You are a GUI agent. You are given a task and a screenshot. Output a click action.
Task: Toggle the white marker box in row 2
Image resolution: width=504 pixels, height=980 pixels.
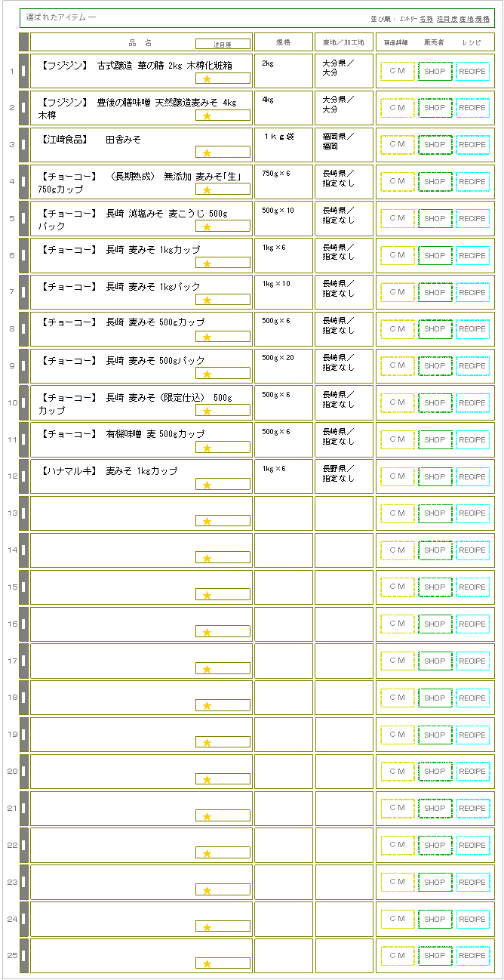pos(23,108)
